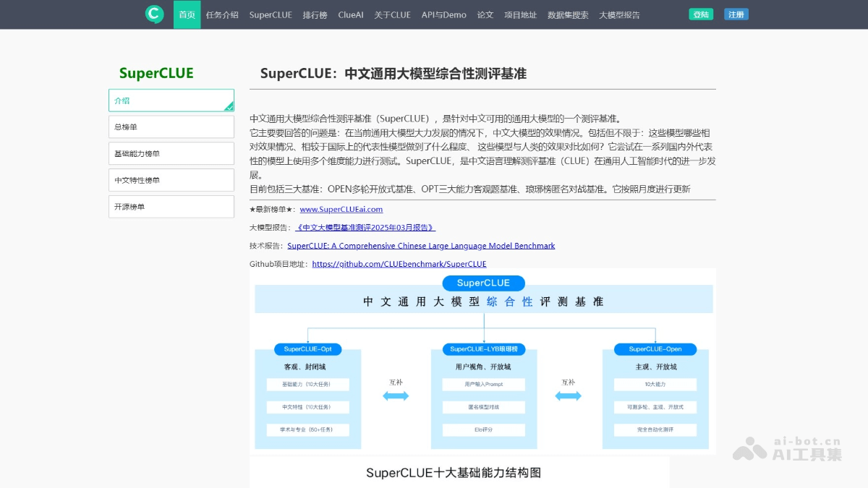Screen dimensions: 868x488
Task: Open the 任务介绍 menu item
Action: click(222, 14)
